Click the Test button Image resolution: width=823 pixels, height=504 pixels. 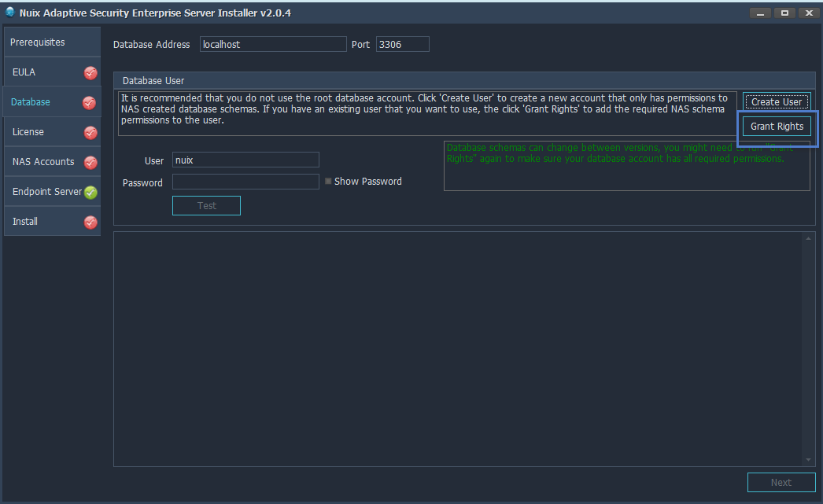click(x=206, y=205)
